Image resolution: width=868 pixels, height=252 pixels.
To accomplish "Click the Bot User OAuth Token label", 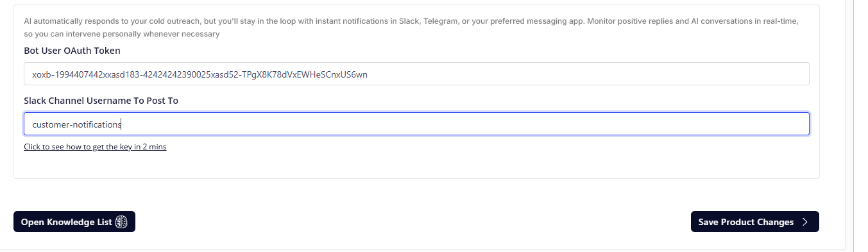I will pos(72,51).
